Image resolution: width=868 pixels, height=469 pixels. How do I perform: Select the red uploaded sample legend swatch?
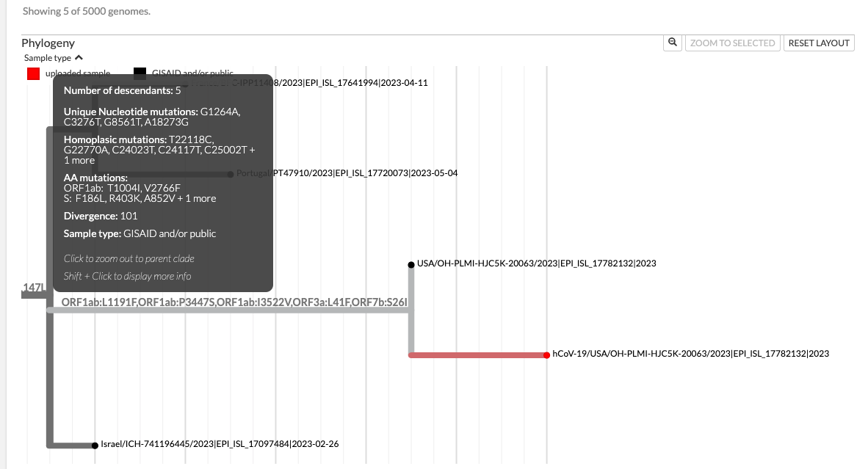tap(32, 73)
